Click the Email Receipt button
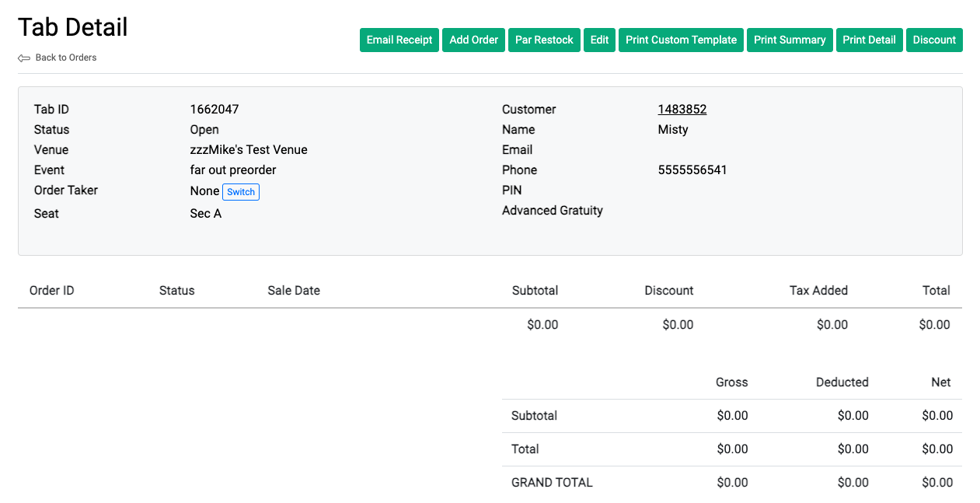 (399, 40)
